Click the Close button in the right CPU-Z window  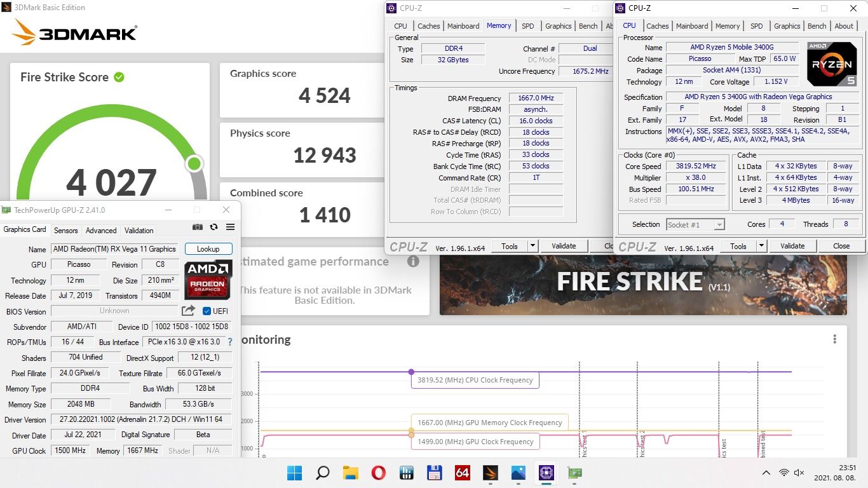tap(841, 246)
